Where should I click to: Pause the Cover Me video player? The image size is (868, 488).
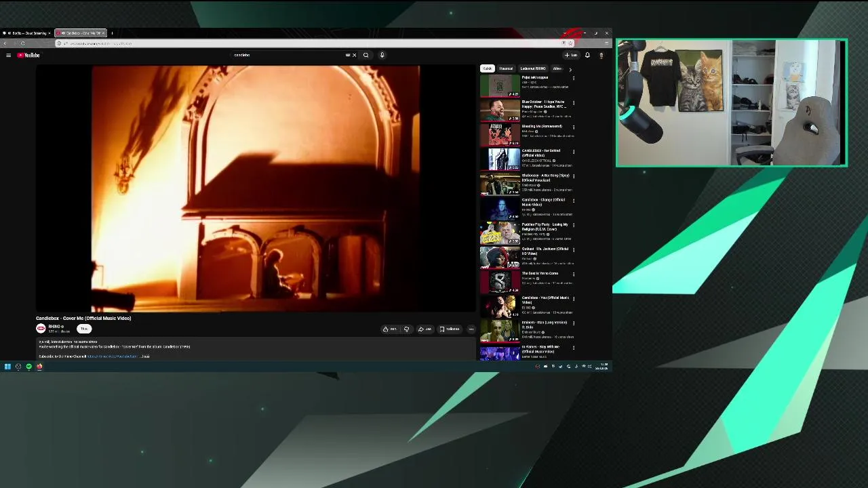point(256,188)
